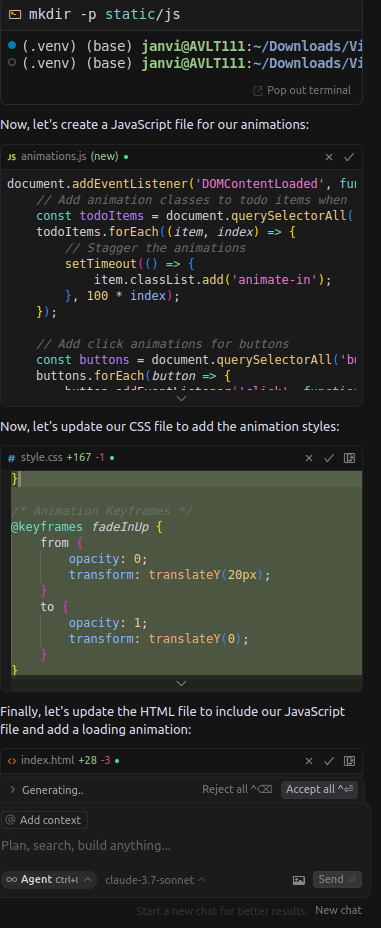Click Pop out terminal

(302, 91)
